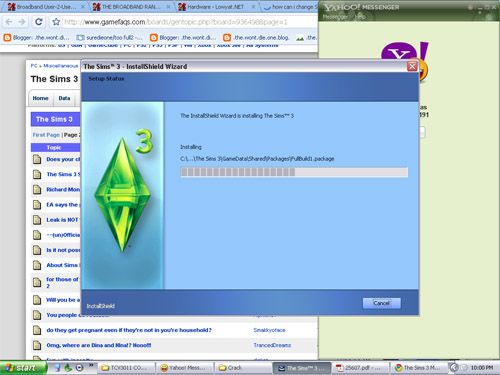Open the Windows Start button
The width and height of the screenshot is (500, 375).
(x=23, y=368)
